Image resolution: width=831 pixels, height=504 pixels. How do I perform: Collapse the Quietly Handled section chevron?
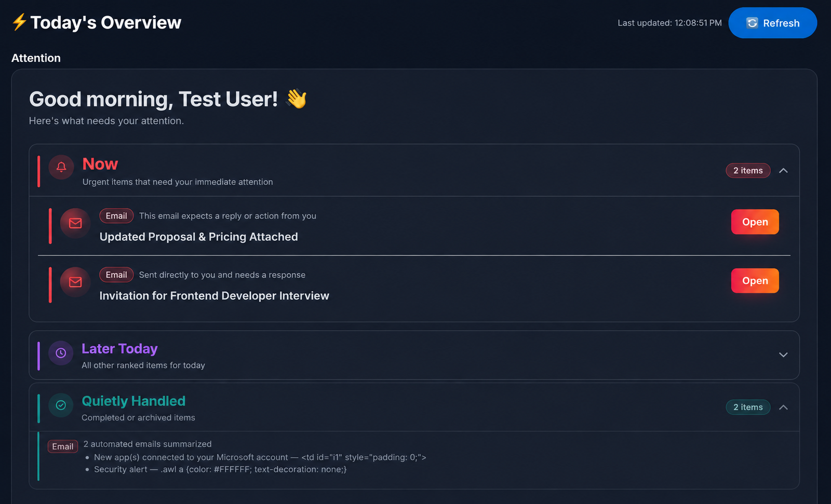[x=783, y=407]
